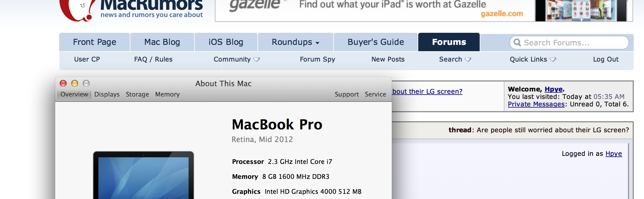
Task: Open the LG screen thread link
Action: (x=427, y=91)
